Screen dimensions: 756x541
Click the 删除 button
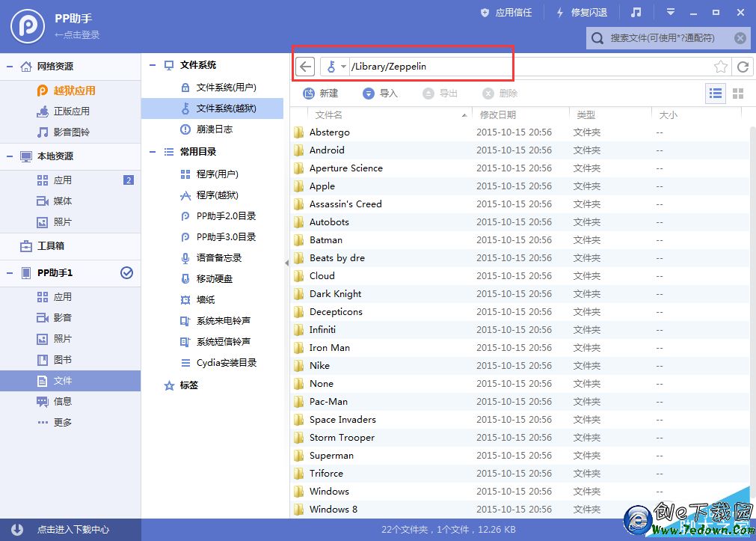500,93
